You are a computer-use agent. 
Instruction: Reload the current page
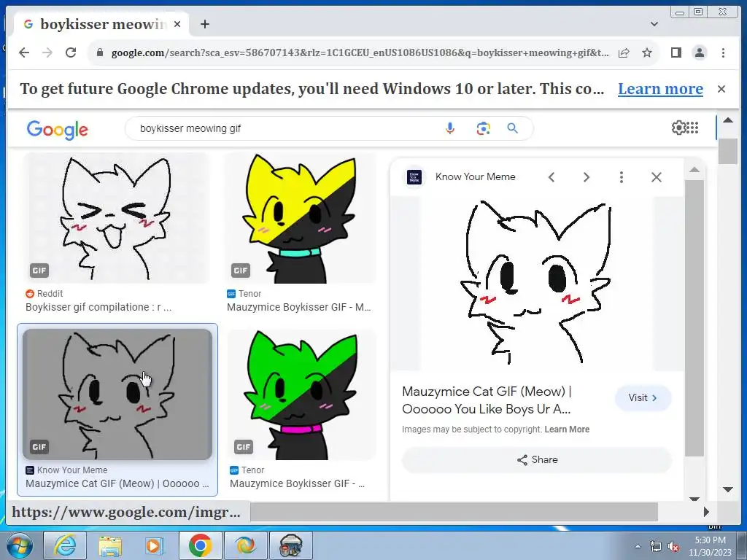pyautogui.click(x=71, y=52)
